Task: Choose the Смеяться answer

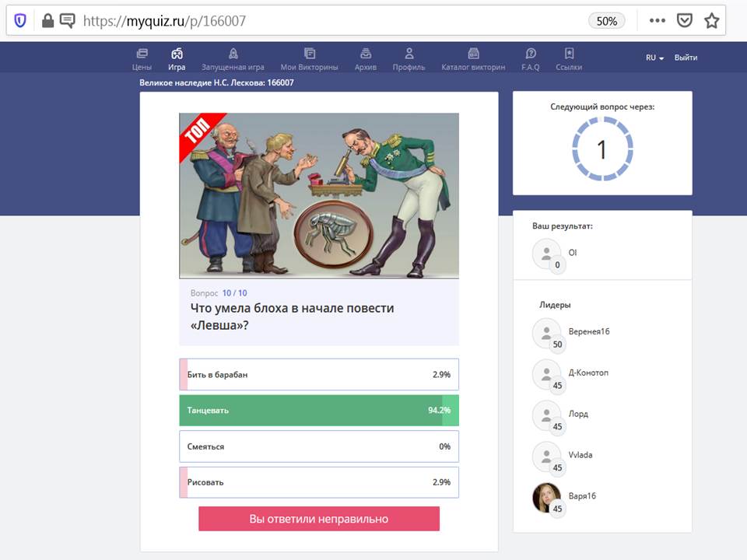Action: point(318,446)
